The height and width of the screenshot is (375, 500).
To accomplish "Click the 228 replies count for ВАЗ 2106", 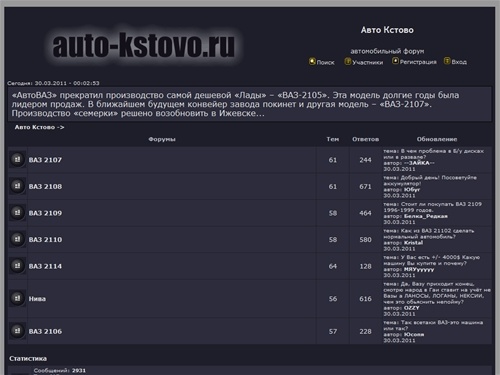I will 366,332.
